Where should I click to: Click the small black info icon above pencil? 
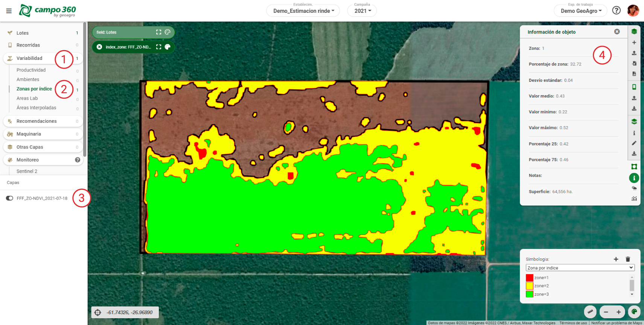(634, 133)
